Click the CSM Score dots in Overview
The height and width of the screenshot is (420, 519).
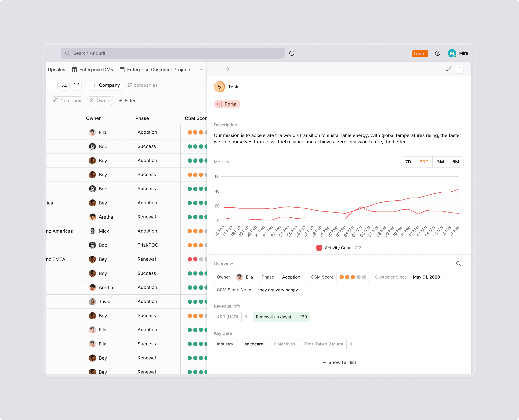point(353,277)
